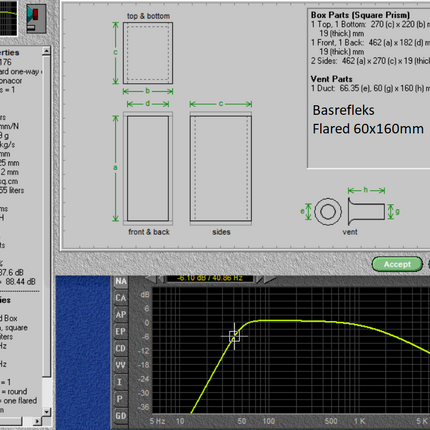Image resolution: width=430 pixels, height=430 pixels.
Task: Move graph cursor right with arrow
Action: (x=270, y=279)
